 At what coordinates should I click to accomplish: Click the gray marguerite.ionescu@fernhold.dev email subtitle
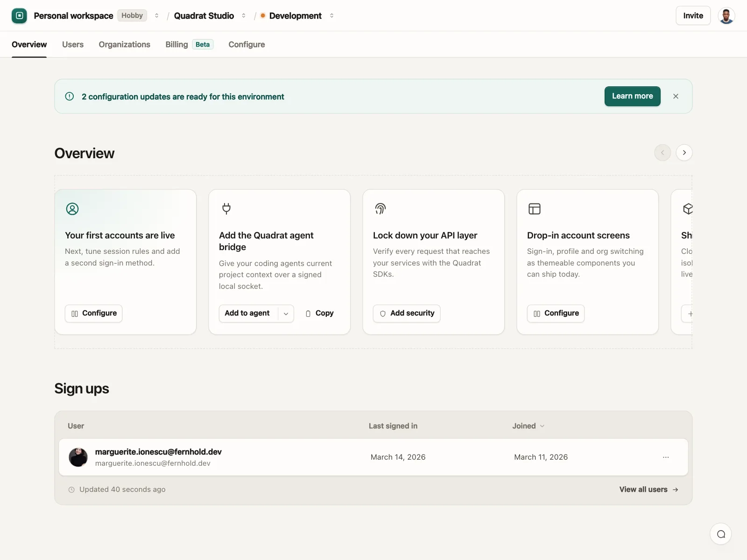[x=153, y=463]
